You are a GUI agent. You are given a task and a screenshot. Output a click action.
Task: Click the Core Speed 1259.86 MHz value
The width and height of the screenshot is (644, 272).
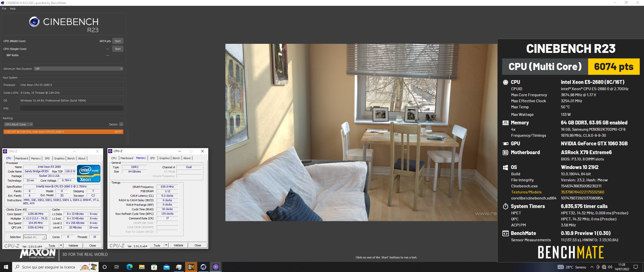35,214
